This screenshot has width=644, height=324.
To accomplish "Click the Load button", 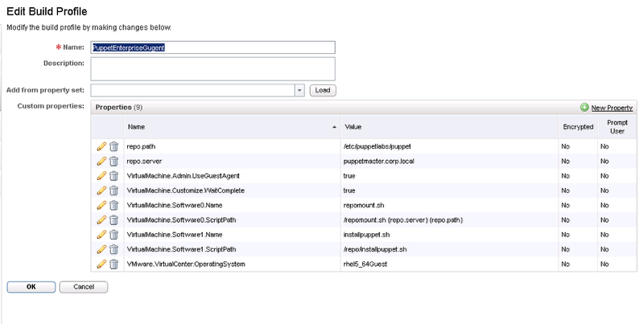I will coord(323,90).
